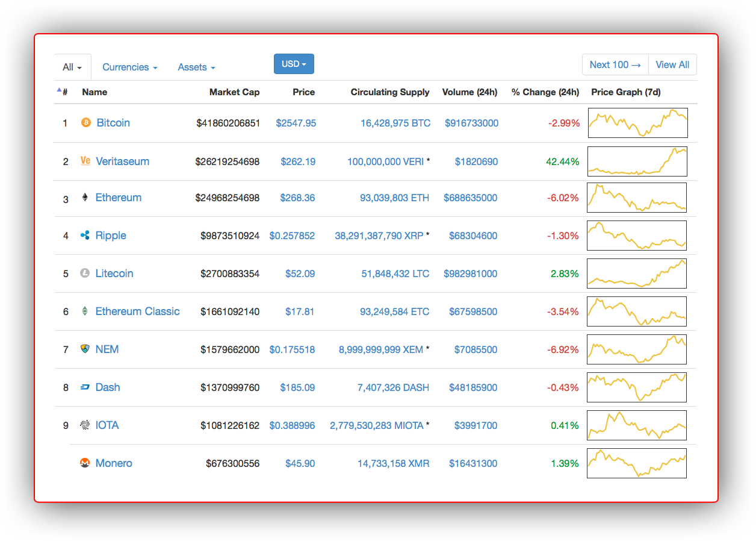Viewport: 756px width, 541px height.
Task: Click Dash 7d price graph
Action: [x=637, y=387]
